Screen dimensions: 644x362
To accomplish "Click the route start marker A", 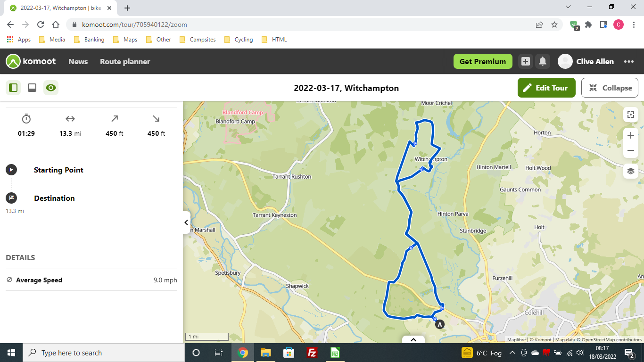I will click(440, 324).
